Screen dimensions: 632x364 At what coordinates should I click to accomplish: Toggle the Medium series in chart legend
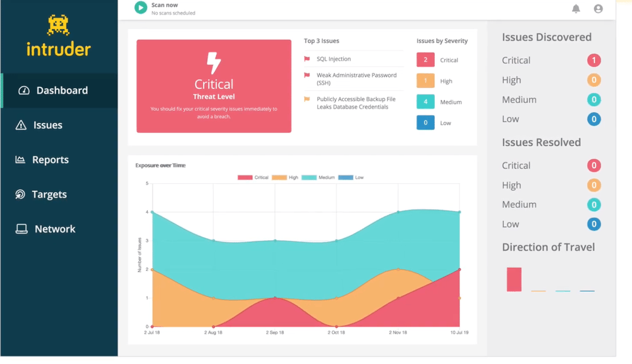(x=318, y=178)
